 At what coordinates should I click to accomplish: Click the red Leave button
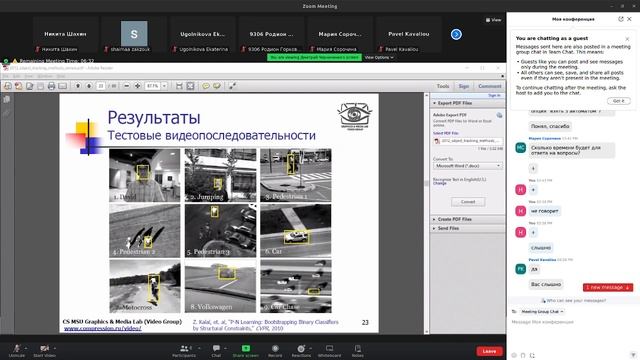point(489,351)
